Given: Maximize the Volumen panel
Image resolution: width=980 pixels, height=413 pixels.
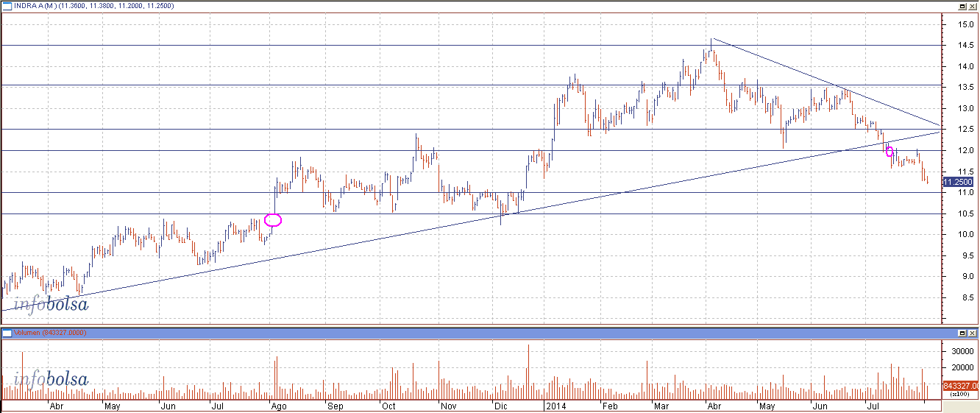Looking at the screenshot, I should coord(962,333).
